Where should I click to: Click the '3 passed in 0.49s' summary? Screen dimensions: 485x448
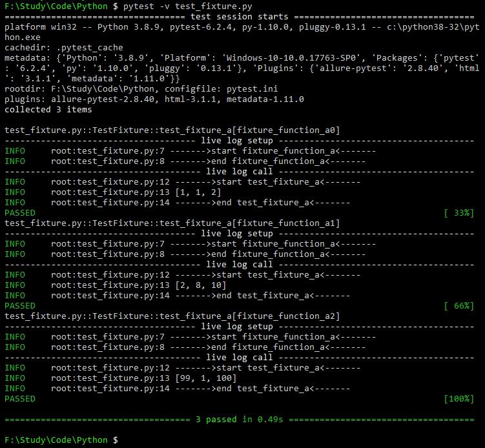240,420
